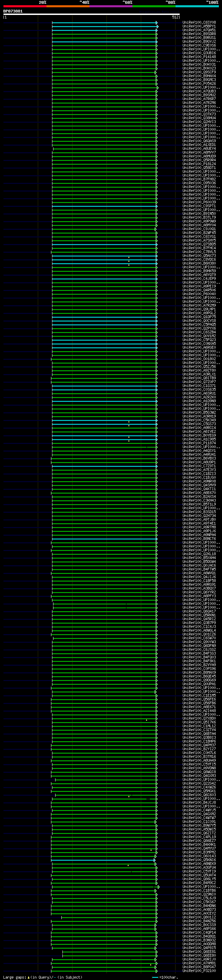Click the green ~80% identity legend segment

click(x=154, y=6)
